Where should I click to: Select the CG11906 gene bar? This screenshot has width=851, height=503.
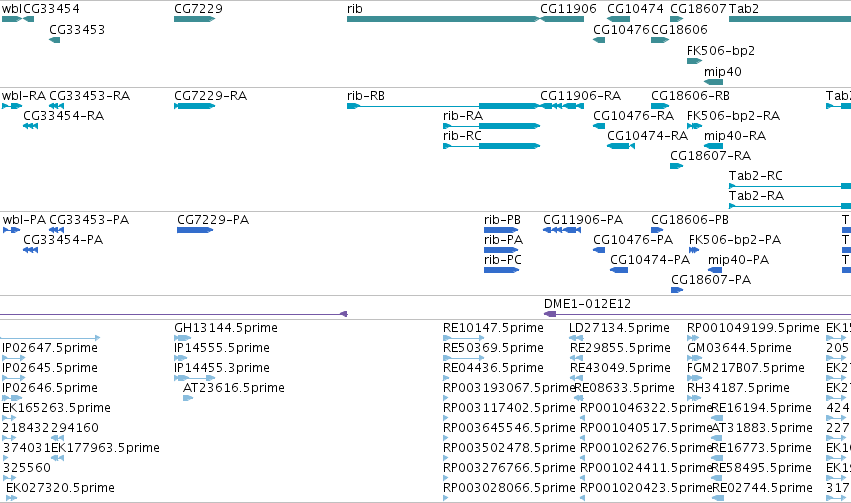coord(562,19)
